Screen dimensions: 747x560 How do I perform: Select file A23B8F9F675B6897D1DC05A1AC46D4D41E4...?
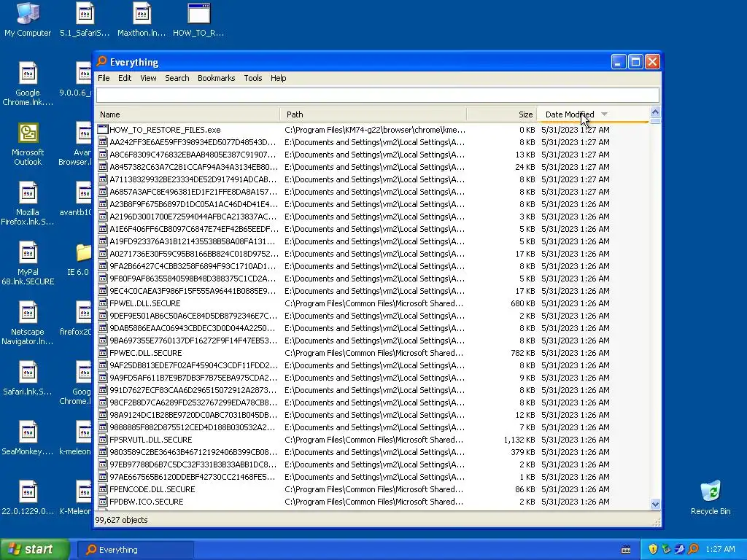pos(193,204)
